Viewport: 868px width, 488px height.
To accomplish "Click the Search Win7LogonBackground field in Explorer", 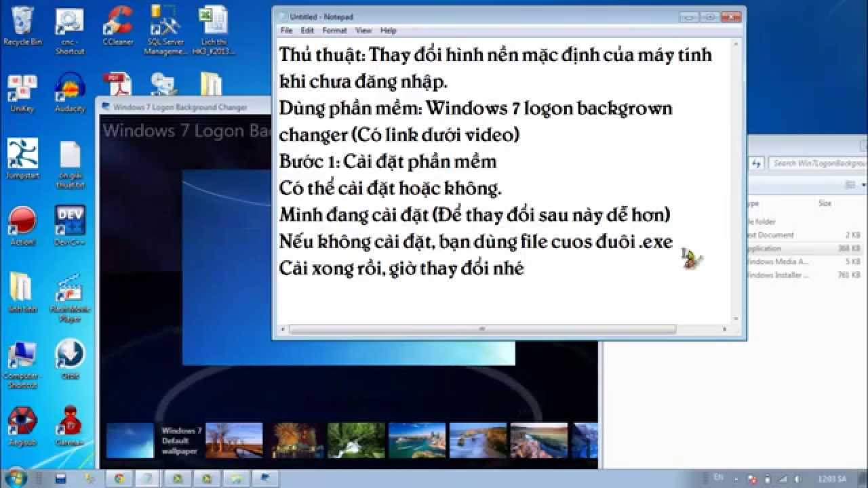I will pos(818,163).
